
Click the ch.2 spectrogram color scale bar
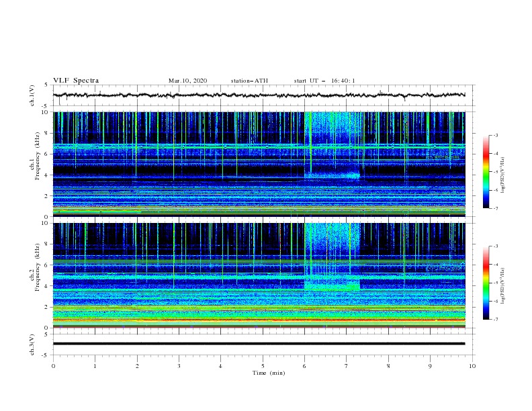[486, 283]
